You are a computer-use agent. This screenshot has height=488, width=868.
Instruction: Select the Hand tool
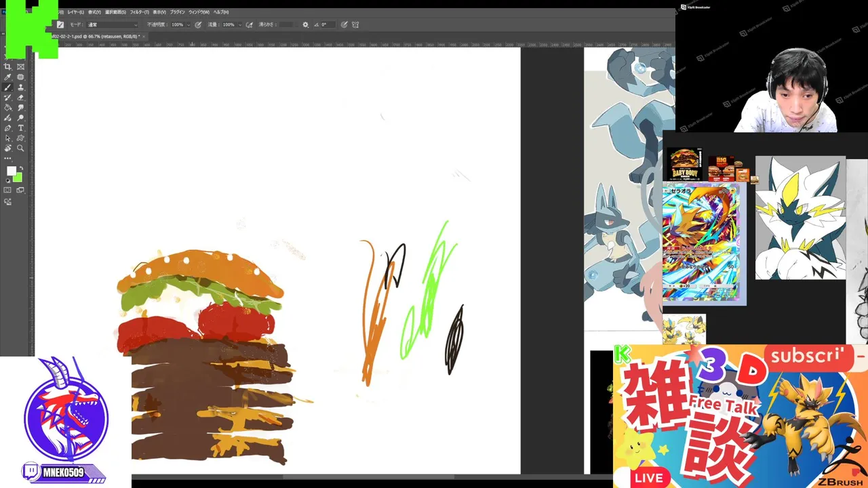[7, 148]
